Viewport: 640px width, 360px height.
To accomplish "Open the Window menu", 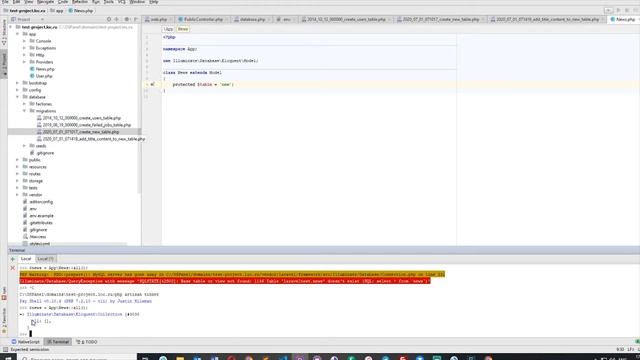I will click(137, 2).
